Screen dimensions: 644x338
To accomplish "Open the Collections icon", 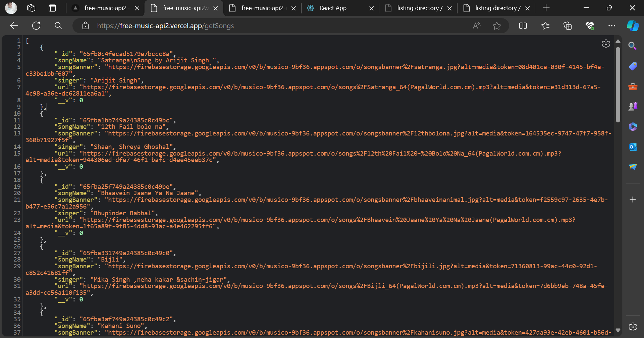I will 568,26.
